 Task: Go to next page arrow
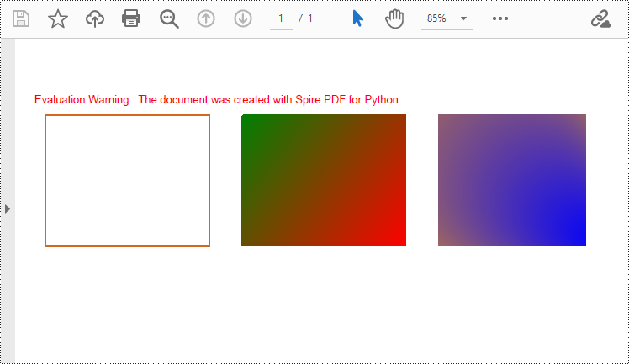[x=243, y=18]
